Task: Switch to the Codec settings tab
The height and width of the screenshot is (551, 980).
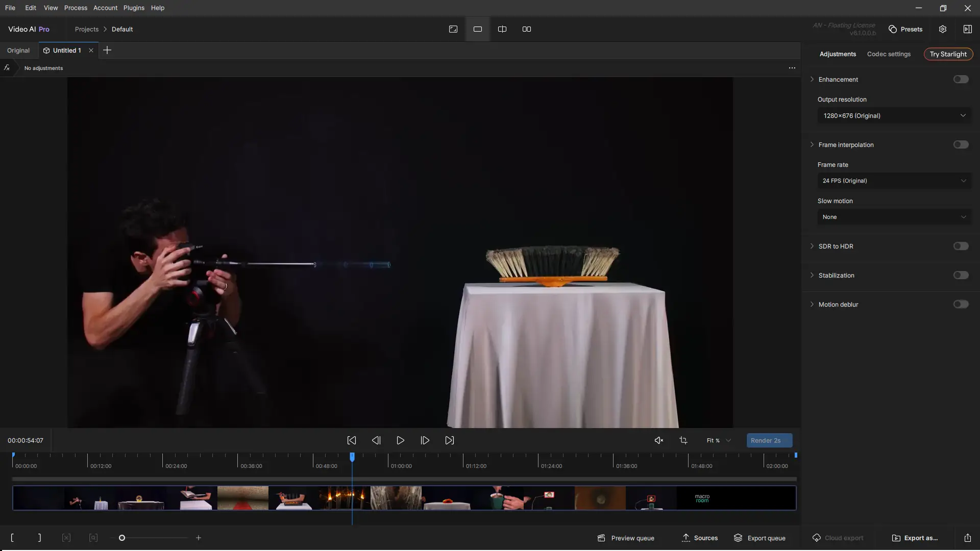Action: [889, 54]
